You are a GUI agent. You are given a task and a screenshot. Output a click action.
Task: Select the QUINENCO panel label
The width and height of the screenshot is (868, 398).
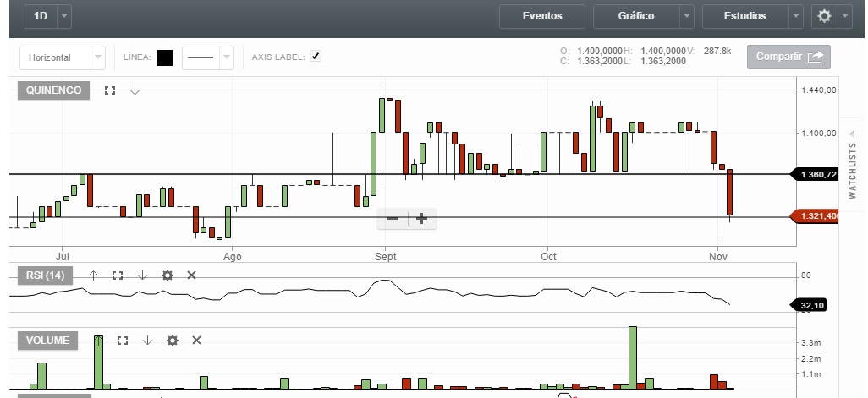(x=53, y=90)
